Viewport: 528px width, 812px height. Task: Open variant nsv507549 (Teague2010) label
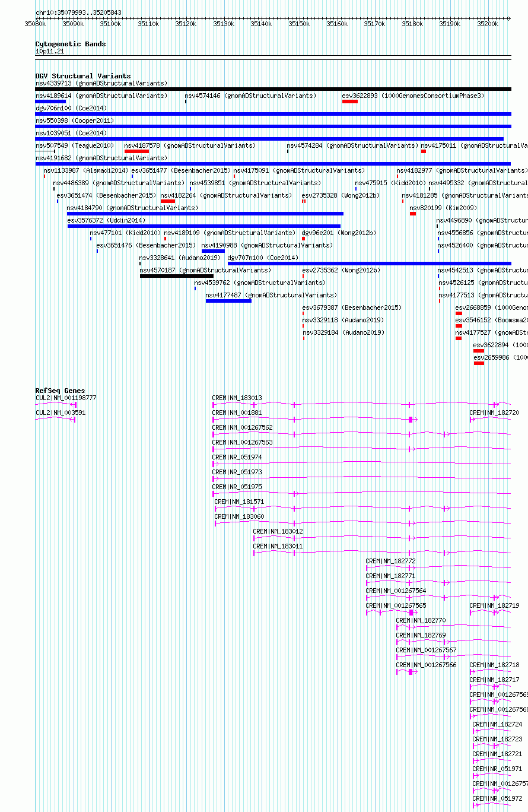click(x=75, y=145)
